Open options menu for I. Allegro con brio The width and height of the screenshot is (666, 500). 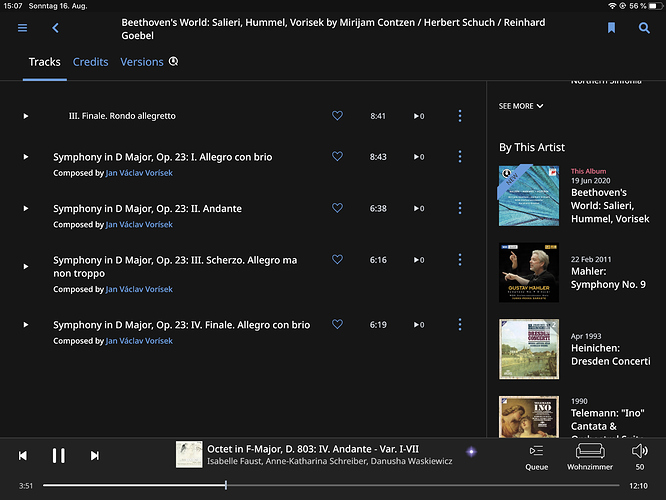460,157
